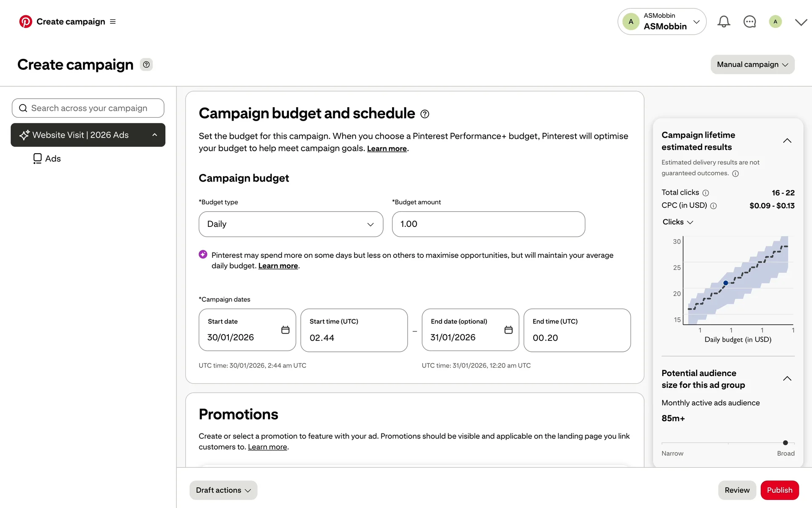Click help icon next to Campaign budget and schedule
This screenshot has width=812, height=508.
425,114
